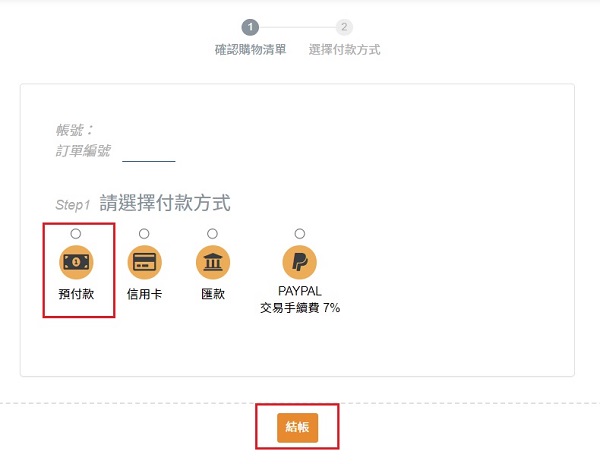The height and width of the screenshot is (464, 600).
Task: Click step 2 circle indicator
Action: click(x=344, y=27)
